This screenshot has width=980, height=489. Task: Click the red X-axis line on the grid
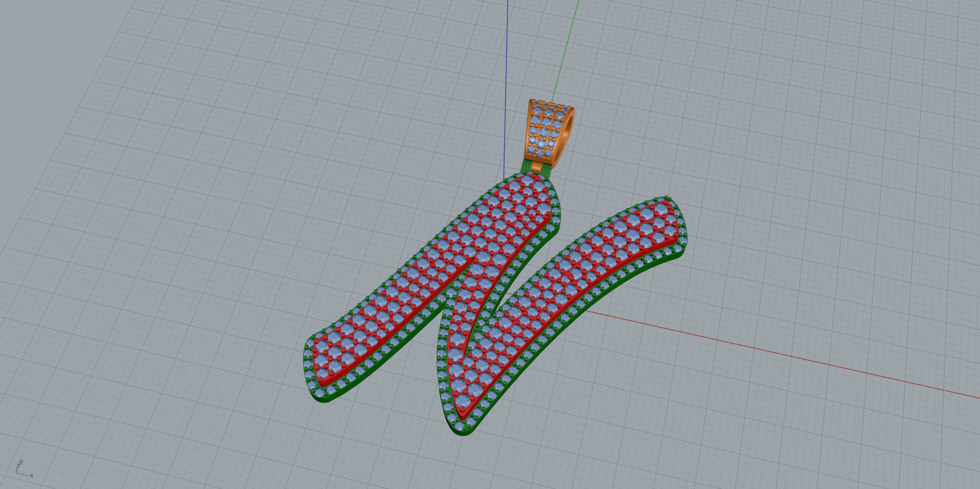click(783, 355)
